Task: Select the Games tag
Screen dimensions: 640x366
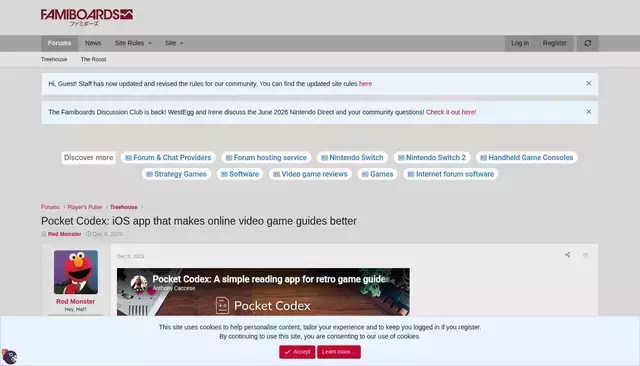Action: (x=378, y=174)
